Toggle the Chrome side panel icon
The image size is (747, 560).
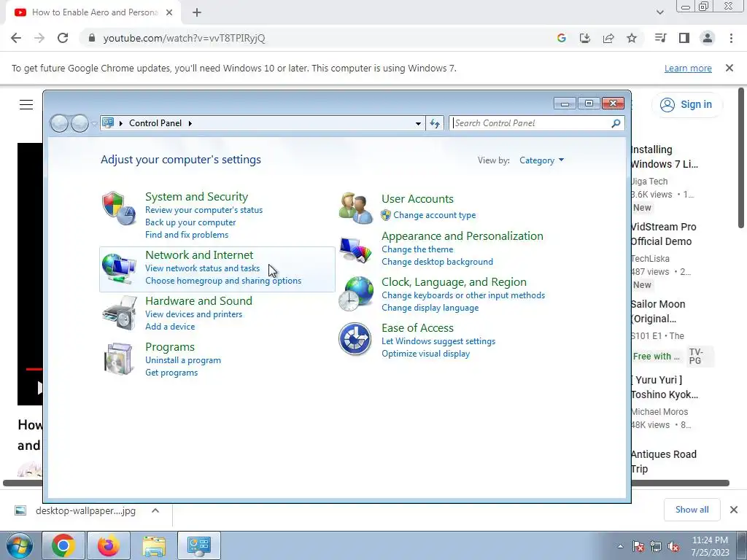[x=684, y=38]
